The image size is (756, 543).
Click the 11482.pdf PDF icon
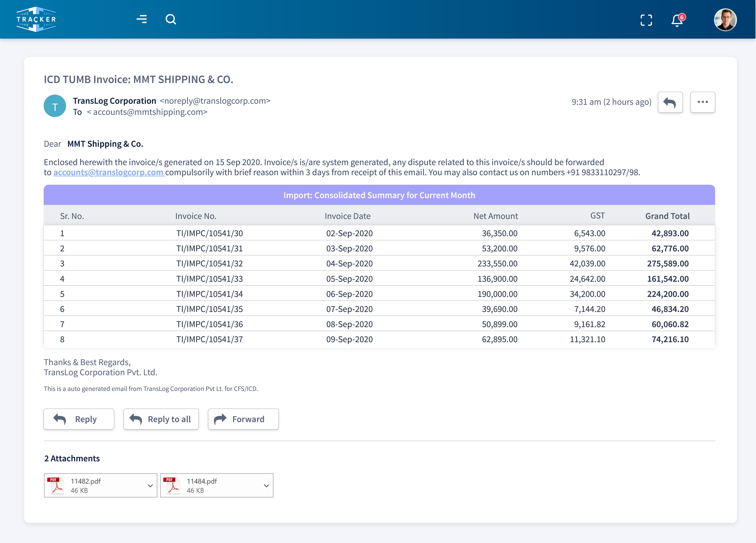coord(55,485)
